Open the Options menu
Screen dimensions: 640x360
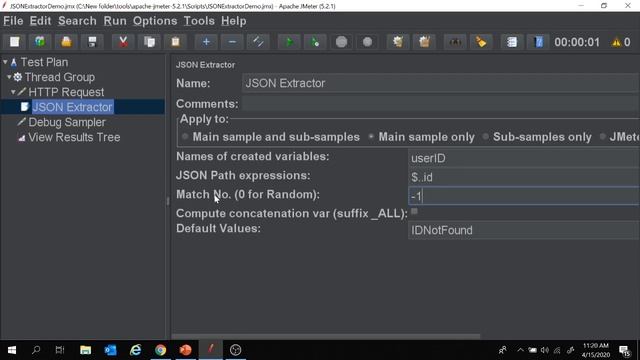tap(155, 21)
